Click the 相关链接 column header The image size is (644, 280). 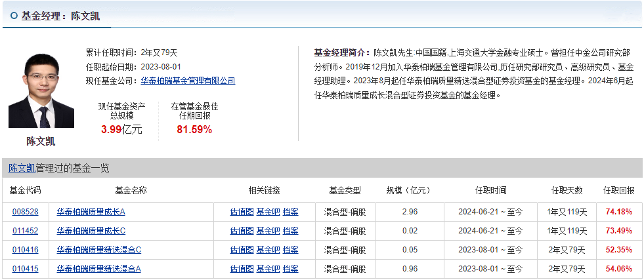coord(264,190)
